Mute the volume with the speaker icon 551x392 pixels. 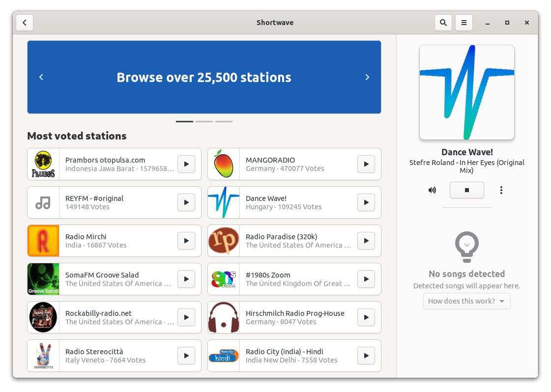click(432, 190)
